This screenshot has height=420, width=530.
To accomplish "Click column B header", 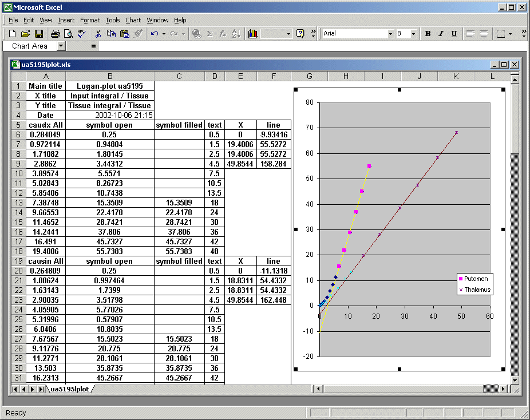I will 110,76.
